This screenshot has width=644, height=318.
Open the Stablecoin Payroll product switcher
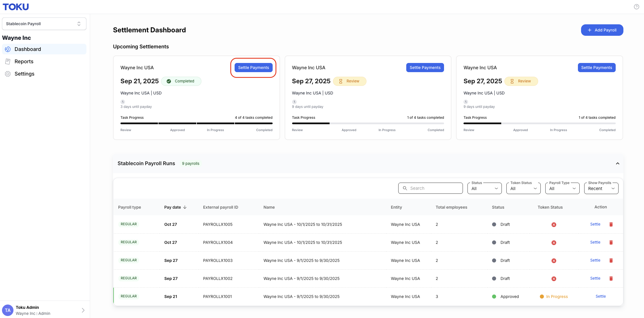coord(44,24)
